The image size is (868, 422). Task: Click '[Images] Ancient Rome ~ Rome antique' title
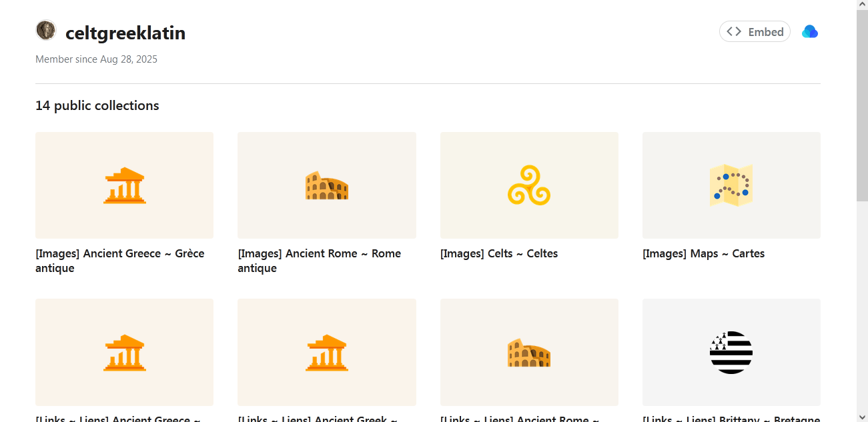click(x=320, y=261)
